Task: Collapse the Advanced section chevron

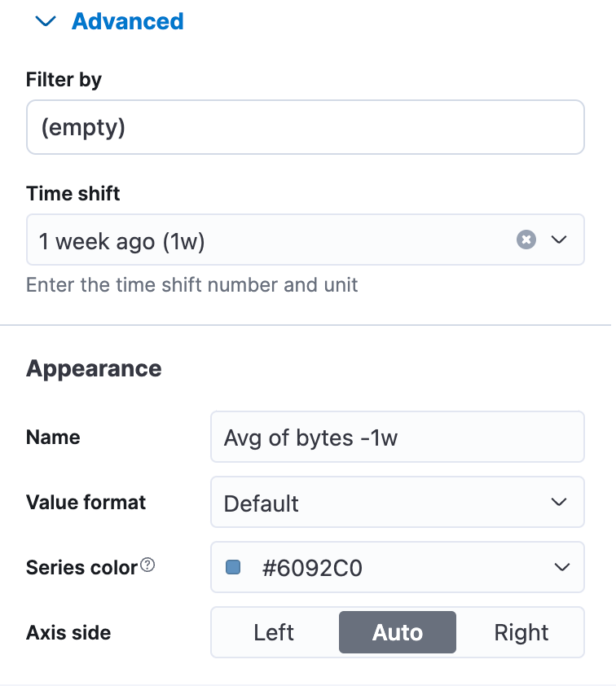Action: click(46, 21)
